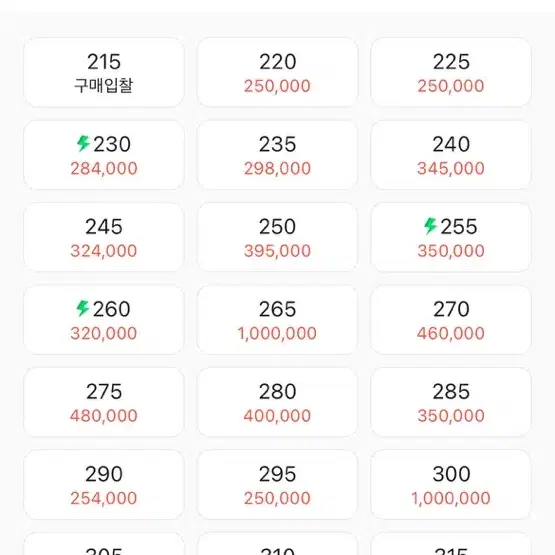Image resolution: width=555 pixels, height=555 pixels.
Task: Pick size 265 priced 1,000,000
Action: tap(277, 320)
